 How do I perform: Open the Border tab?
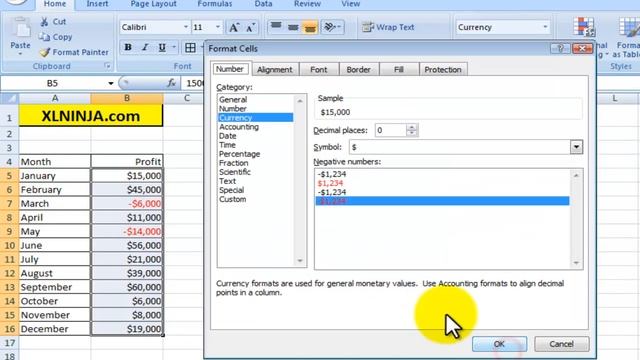coord(358,69)
